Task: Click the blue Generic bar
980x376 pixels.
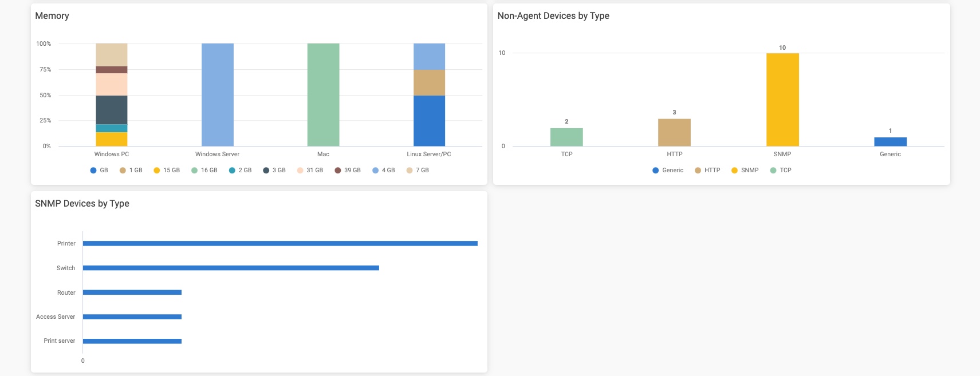Action: 890,141
